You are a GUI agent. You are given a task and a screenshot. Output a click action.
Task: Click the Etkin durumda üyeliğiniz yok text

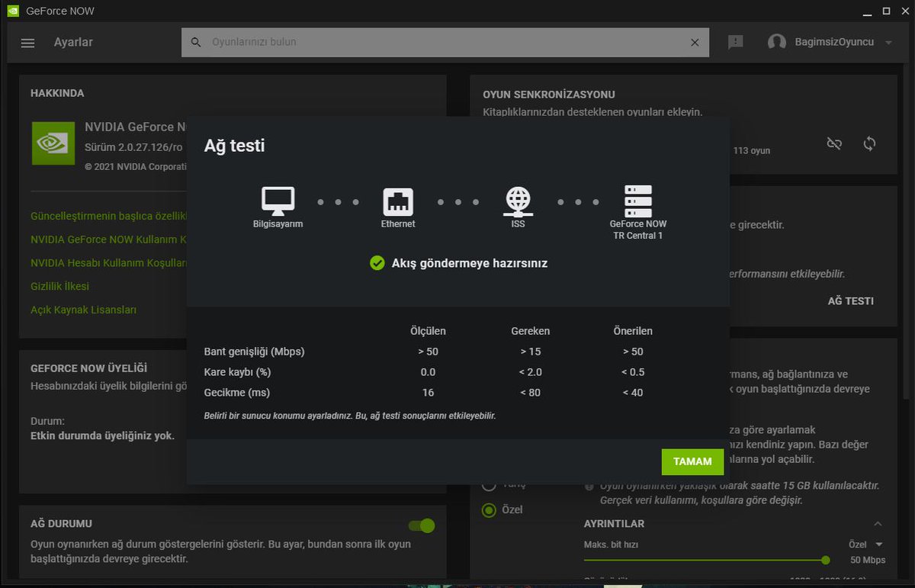[102, 436]
